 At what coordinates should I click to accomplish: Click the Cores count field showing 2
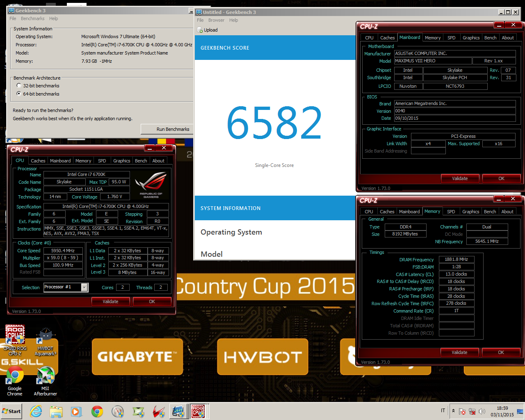pos(123,288)
